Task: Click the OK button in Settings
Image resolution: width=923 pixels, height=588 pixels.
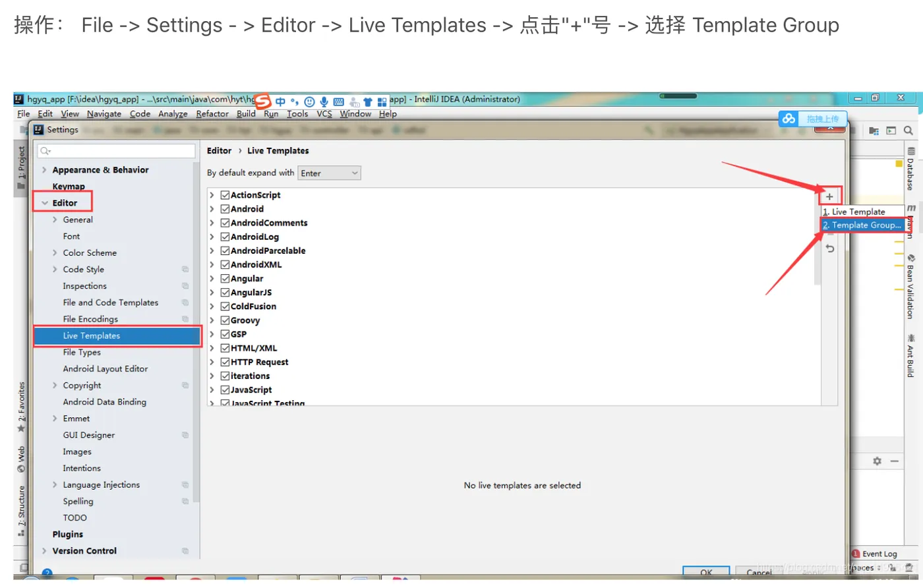Action: click(x=706, y=572)
